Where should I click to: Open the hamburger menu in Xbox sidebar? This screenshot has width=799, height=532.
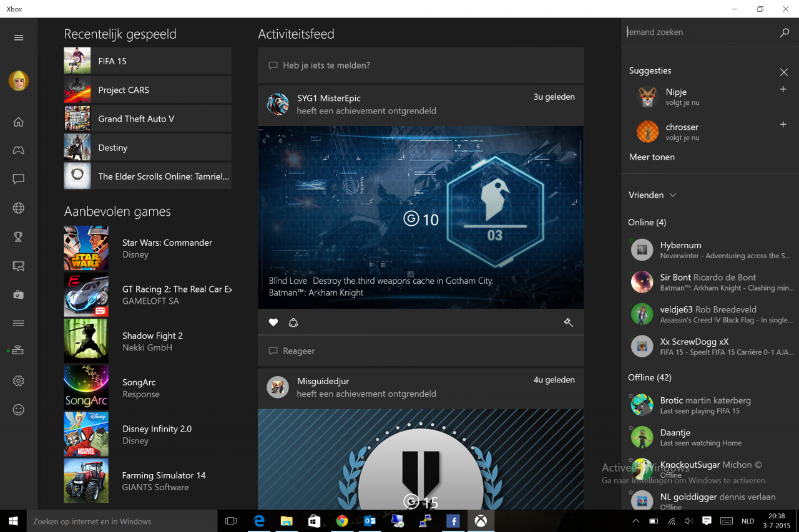coord(19,37)
